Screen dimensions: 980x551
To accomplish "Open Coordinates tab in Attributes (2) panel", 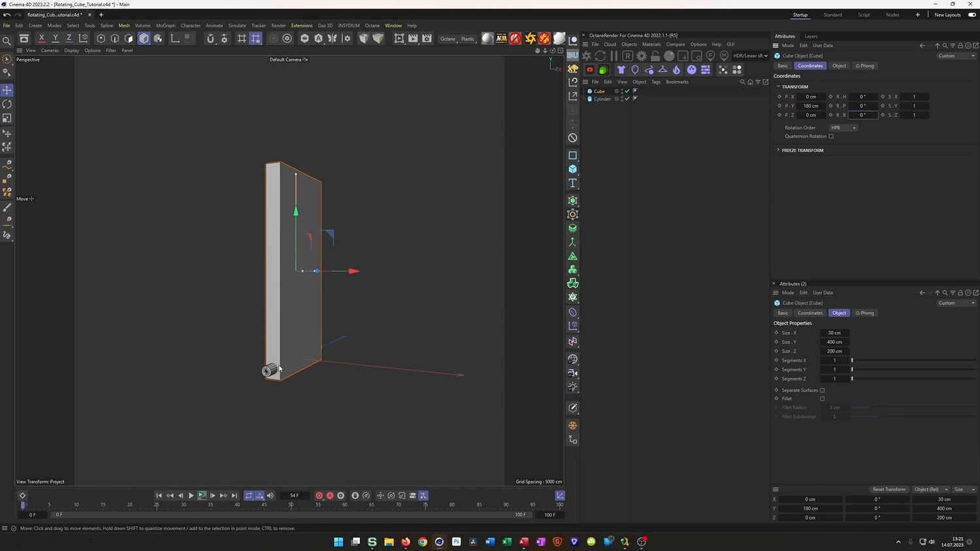I will (x=810, y=313).
